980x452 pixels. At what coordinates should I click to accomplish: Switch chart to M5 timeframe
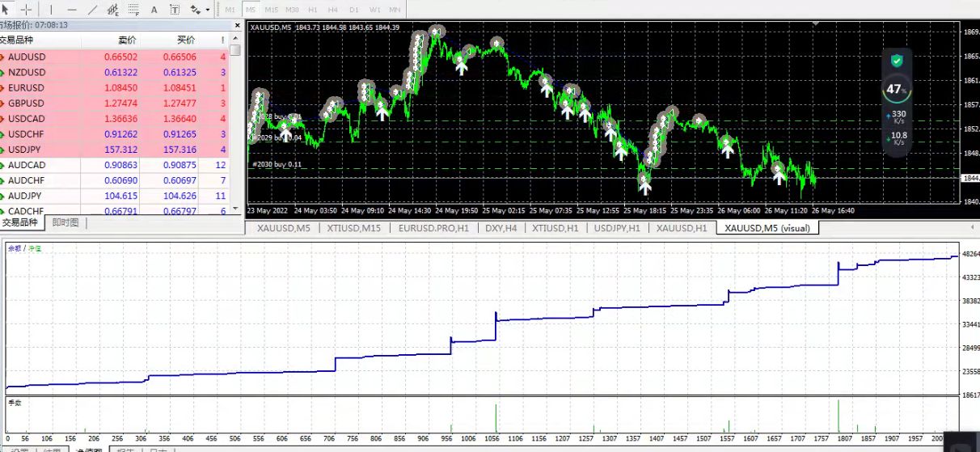(251, 10)
